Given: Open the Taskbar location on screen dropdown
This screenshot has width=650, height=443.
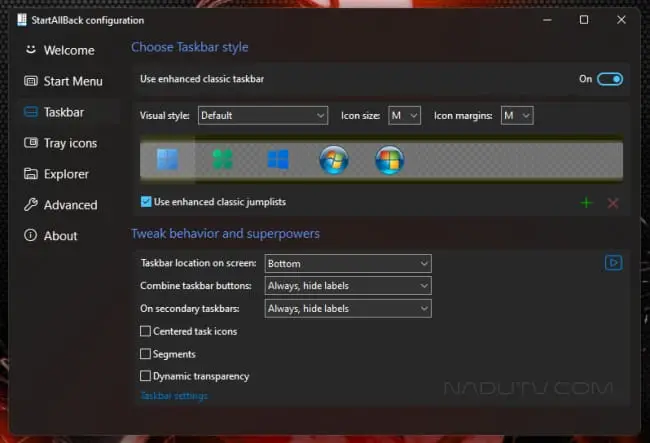Looking at the screenshot, I should point(348,264).
